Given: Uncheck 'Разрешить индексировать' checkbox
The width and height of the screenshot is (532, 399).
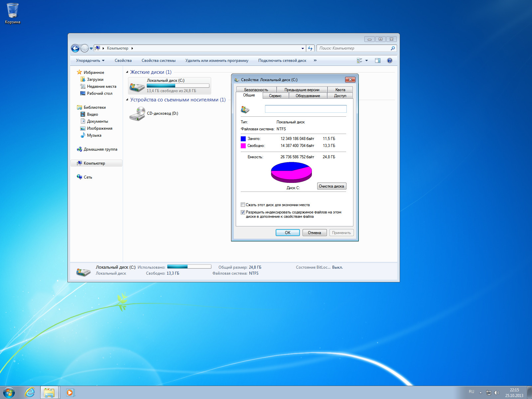Looking at the screenshot, I should pyautogui.click(x=243, y=212).
